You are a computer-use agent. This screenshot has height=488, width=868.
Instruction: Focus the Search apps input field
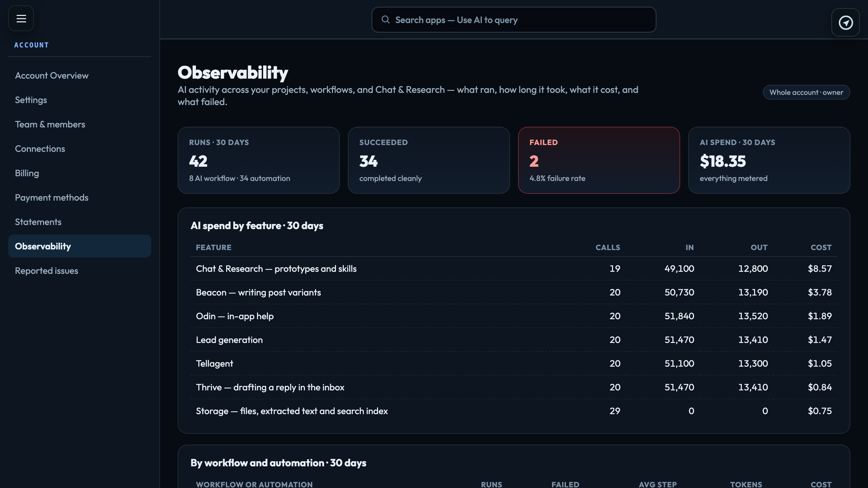click(x=514, y=20)
